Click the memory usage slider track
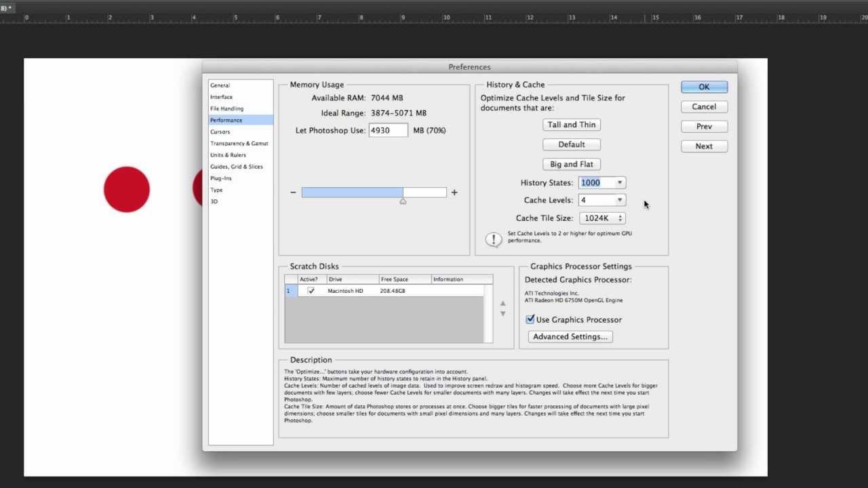868x488 pixels. tap(374, 192)
